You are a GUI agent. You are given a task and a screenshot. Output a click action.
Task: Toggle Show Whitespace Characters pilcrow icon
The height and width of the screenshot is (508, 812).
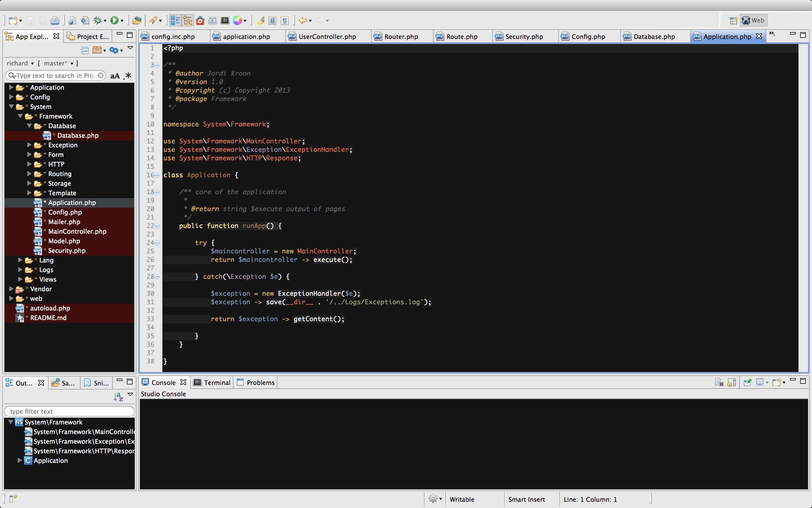[x=285, y=21]
